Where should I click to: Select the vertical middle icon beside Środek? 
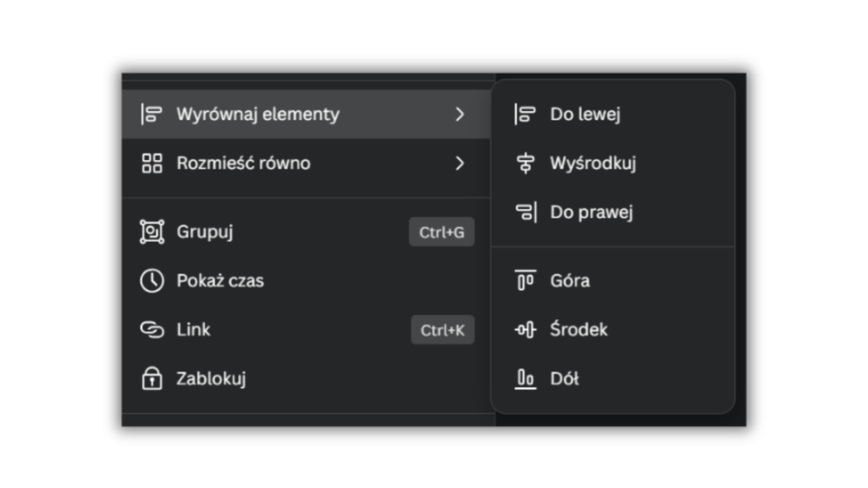point(526,330)
